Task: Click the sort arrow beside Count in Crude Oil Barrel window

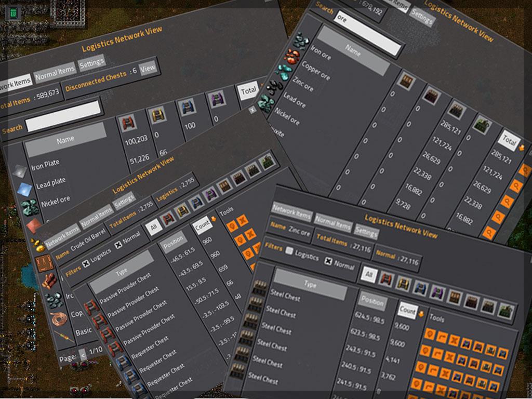Action: point(214,219)
